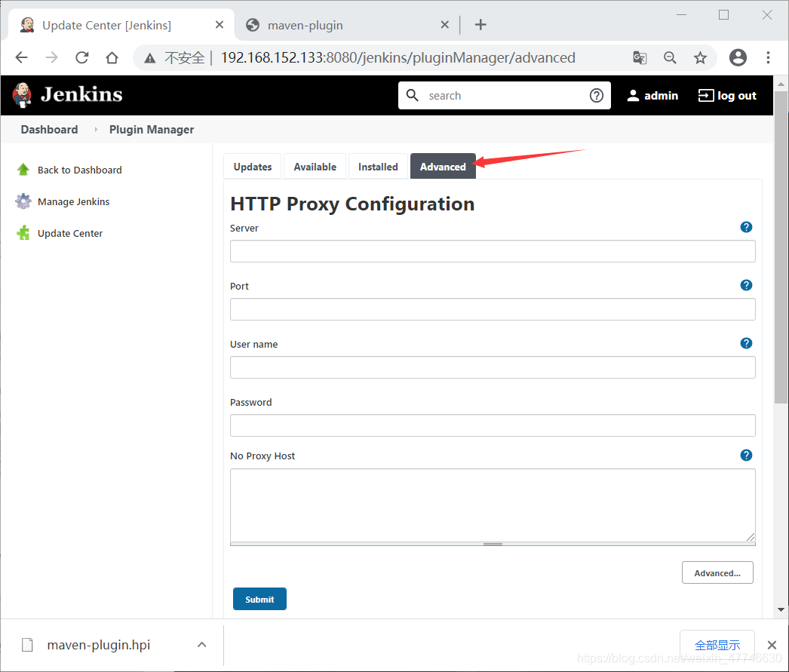This screenshot has height=672, width=789.
Task: Click the Manage Jenkins gear icon
Action: 23,201
